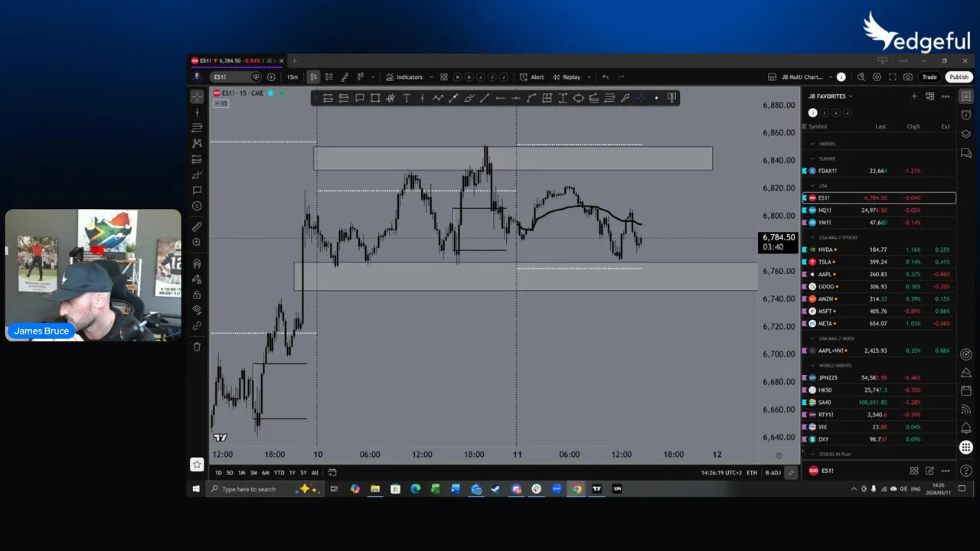The width and height of the screenshot is (980, 551).
Task: Open the emoji icons tool
Action: coord(197,206)
